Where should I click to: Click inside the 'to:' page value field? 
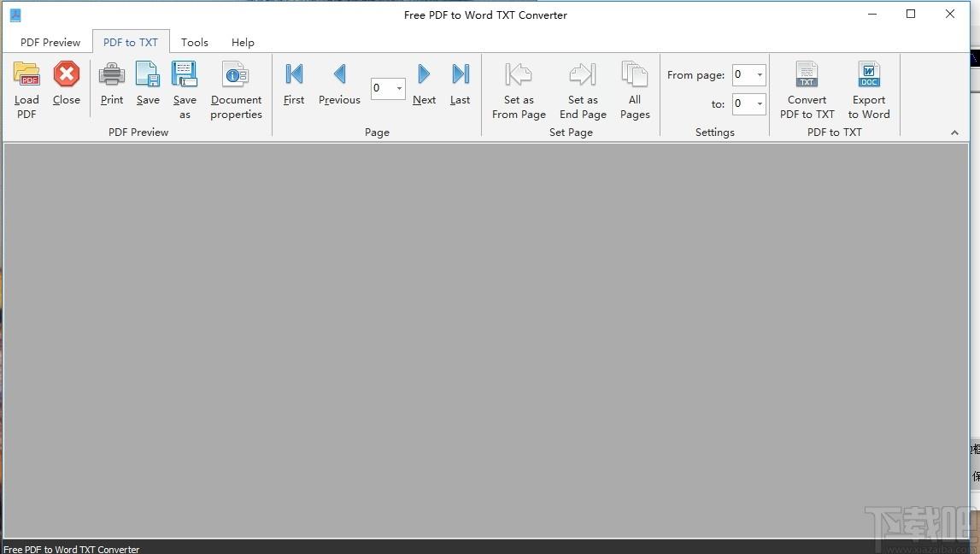pyautogui.click(x=743, y=103)
